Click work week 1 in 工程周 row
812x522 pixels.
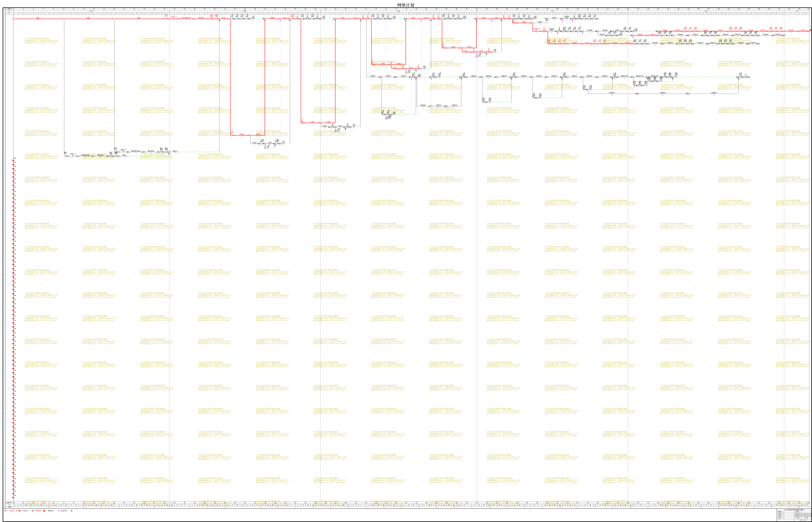click(x=31, y=507)
